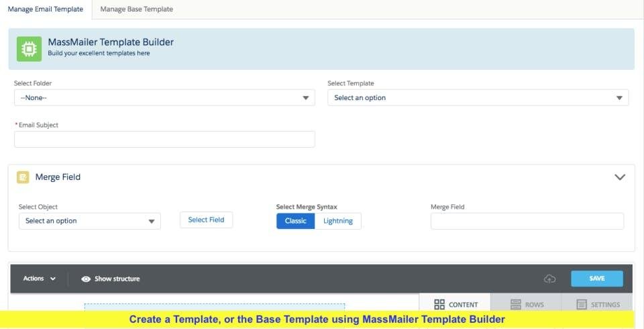The image size is (644, 329).
Task: Collapse the Merge Field section chevron
Action: click(x=620, y=177)
